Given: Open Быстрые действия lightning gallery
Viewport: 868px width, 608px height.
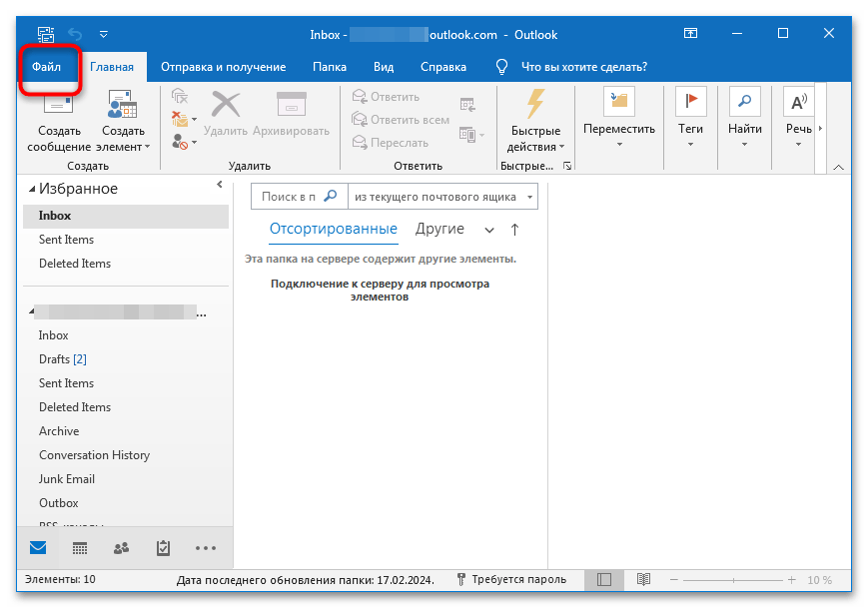Looking at the screenshot, I should pos(535,121).
